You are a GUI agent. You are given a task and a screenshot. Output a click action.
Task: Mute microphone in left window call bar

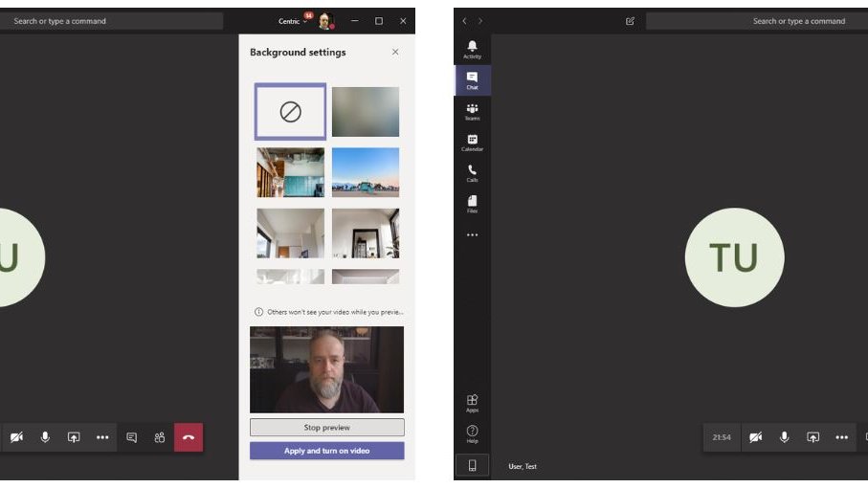coord(45,437)
